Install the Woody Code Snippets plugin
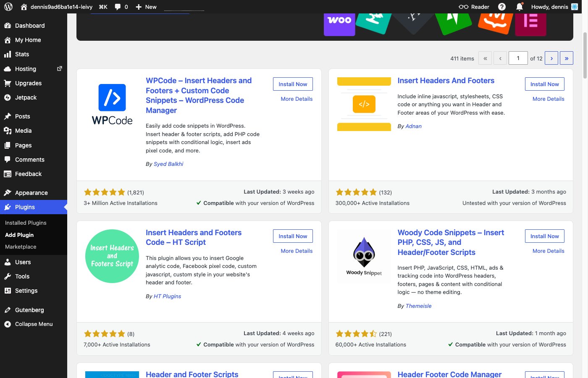 [x=544, y=236]
